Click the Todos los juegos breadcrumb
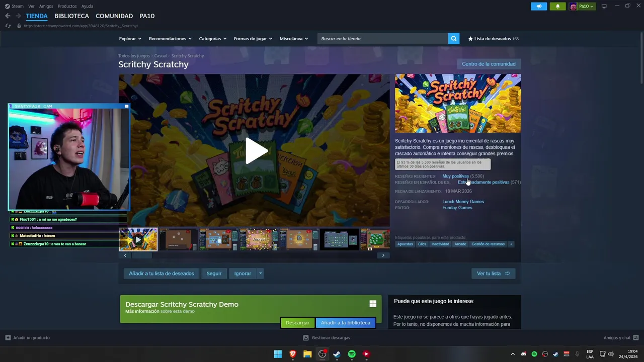Viewport: 644px width, 362px height. [134, 56]
